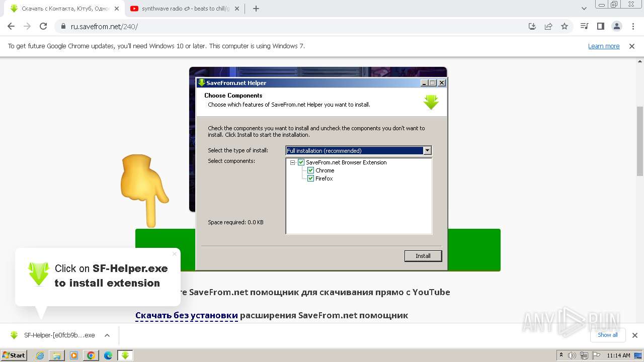This screenshot has width=644, height=362.
Task: Expand SF-Helper download options arrow
Action: click(x=107, y=335)
